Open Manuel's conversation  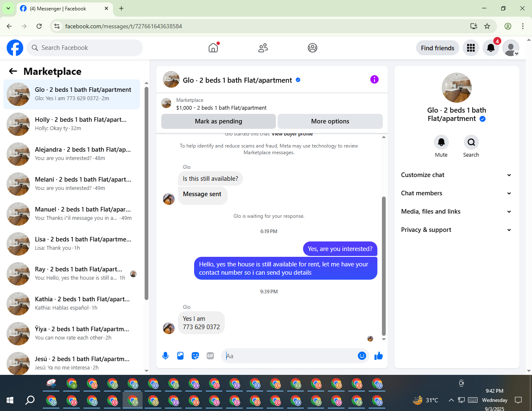click(71, 214)
